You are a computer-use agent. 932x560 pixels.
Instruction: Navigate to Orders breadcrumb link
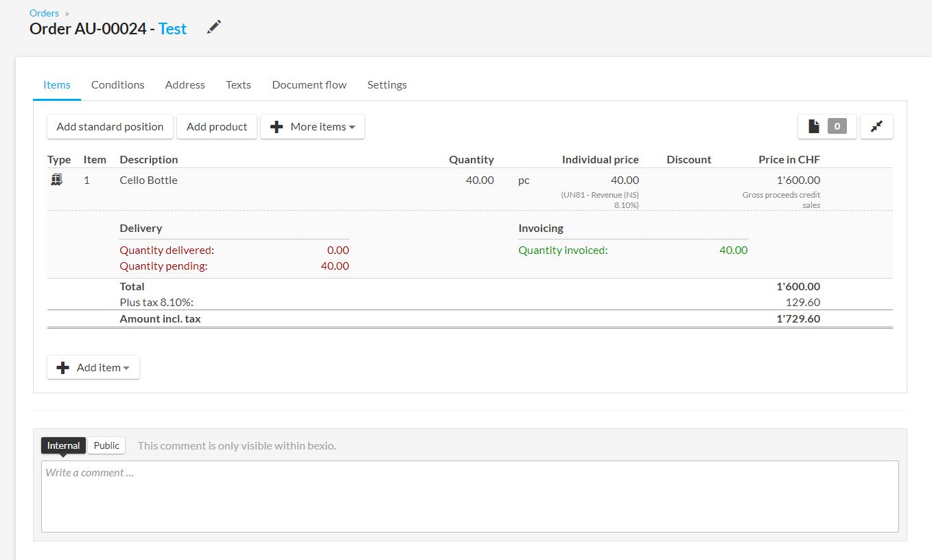44,13
